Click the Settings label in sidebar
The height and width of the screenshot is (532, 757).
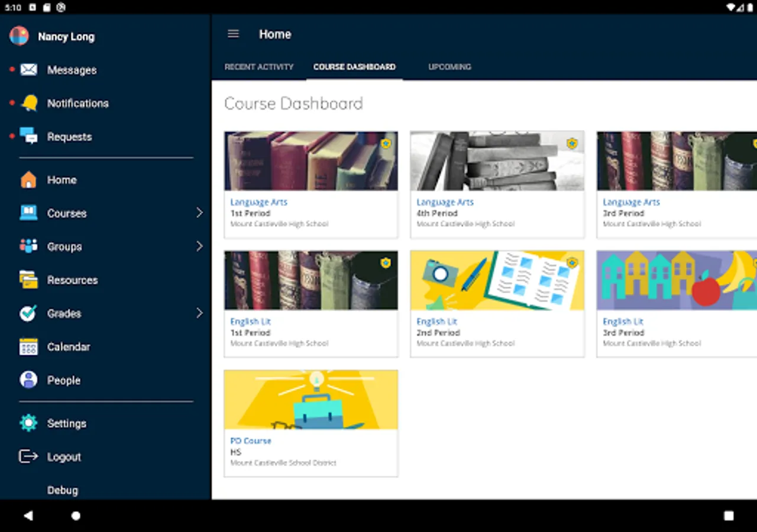(x=67, y=423)
